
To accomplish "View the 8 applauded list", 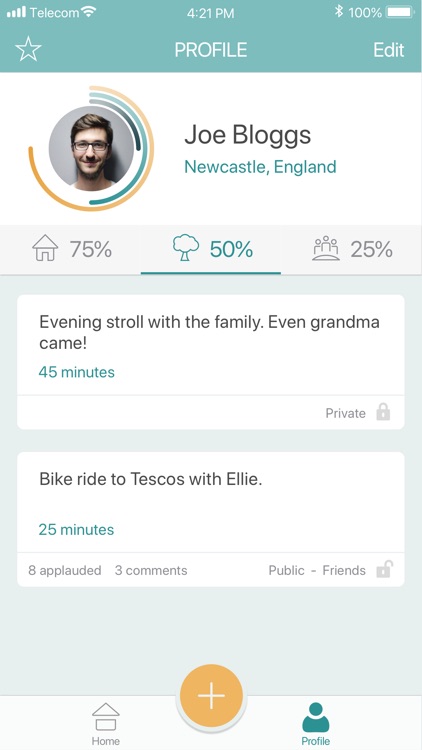I will click(65, 570).
